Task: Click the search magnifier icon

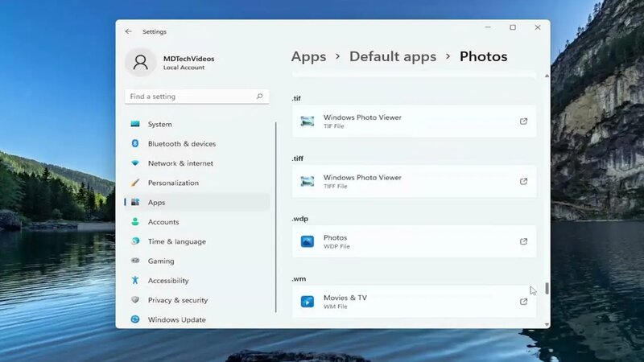Action: (x=259, y=96)
